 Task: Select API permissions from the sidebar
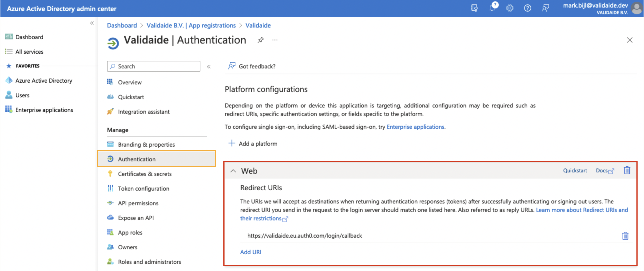[x=138, y=203]
